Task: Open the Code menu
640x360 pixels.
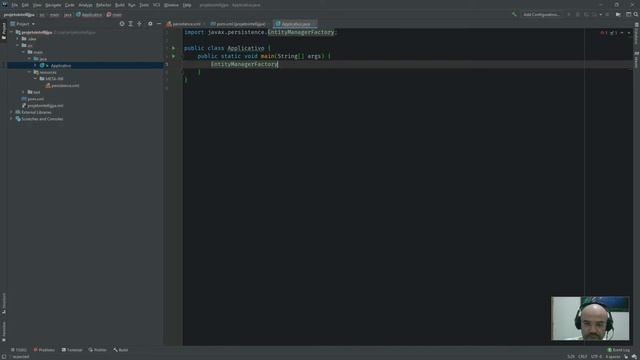Action: pos(70,5)
